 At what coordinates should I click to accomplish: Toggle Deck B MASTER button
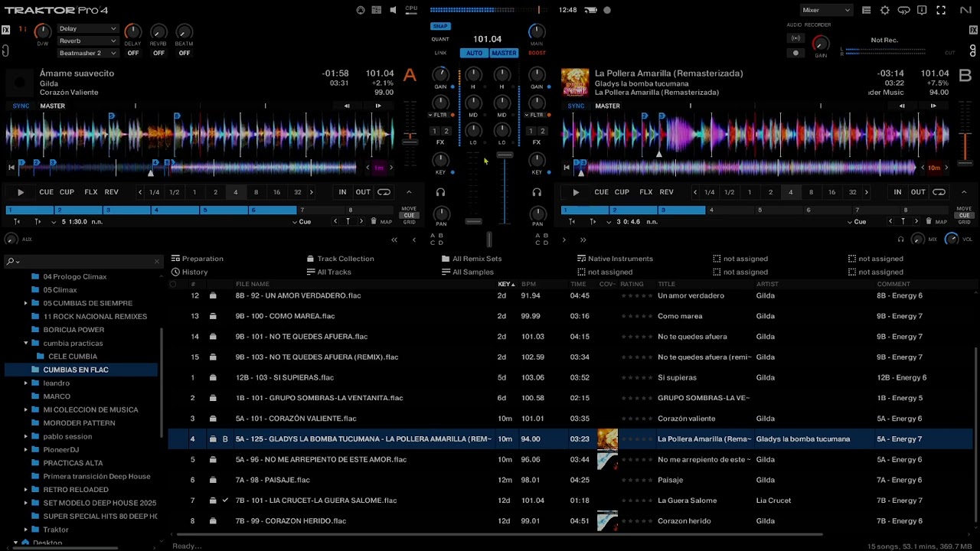click(608, 106)
